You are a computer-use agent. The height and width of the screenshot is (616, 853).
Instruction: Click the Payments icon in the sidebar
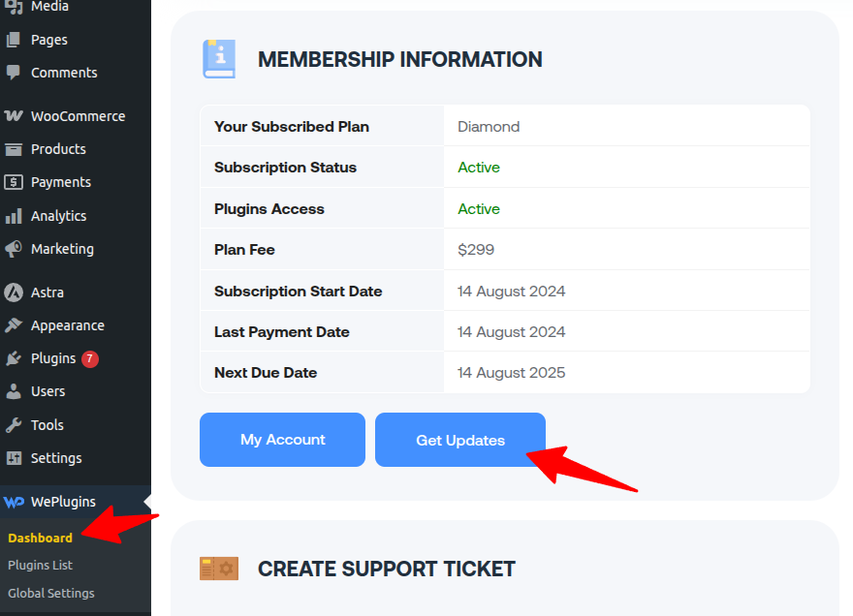coord(15,182)
